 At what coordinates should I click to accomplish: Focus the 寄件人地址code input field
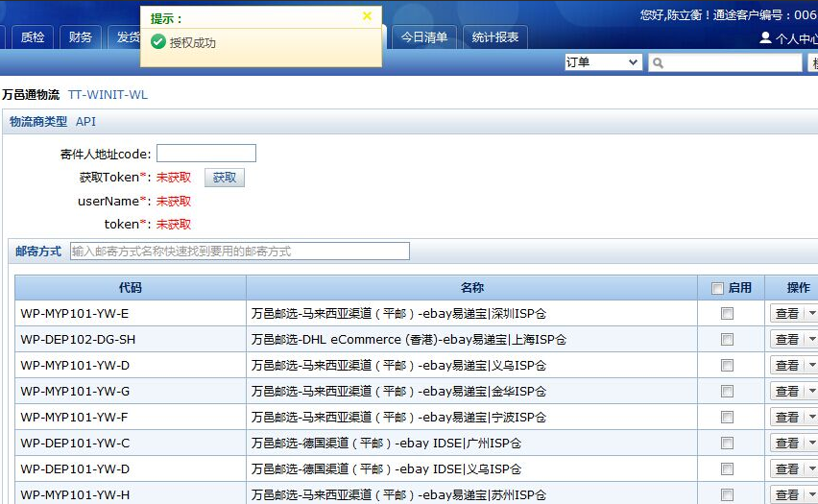[x=206, y=154]
